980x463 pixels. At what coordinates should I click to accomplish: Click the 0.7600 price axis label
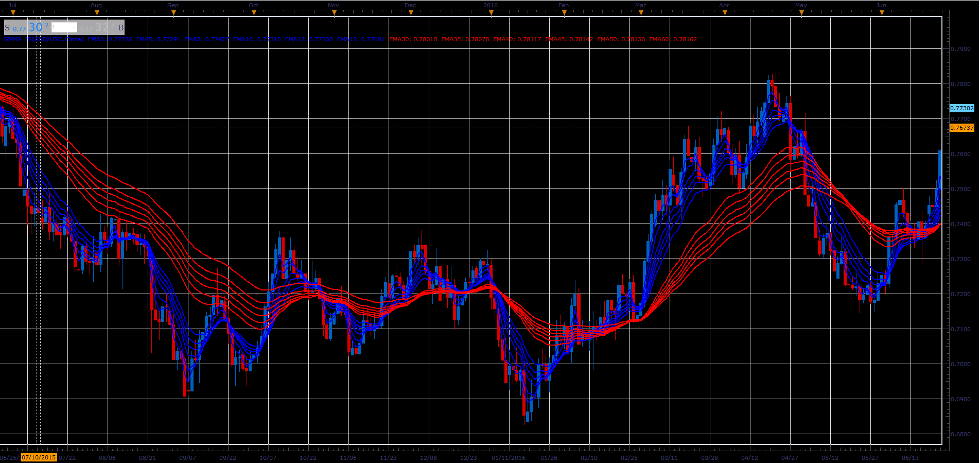pos(960,154)
